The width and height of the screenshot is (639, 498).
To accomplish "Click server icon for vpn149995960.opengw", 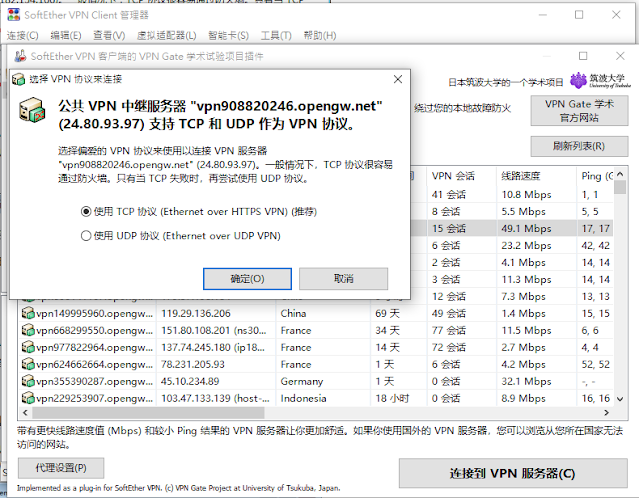I will 28,313.
